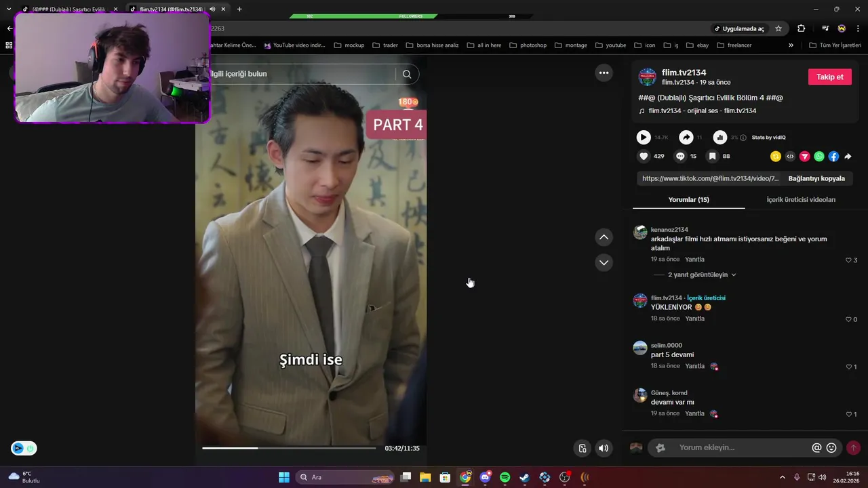This screenshot has width=868, height=488.
Task: Click the flim.tv2134 profile avatar in the header
Action: click(x=648, y=77)
